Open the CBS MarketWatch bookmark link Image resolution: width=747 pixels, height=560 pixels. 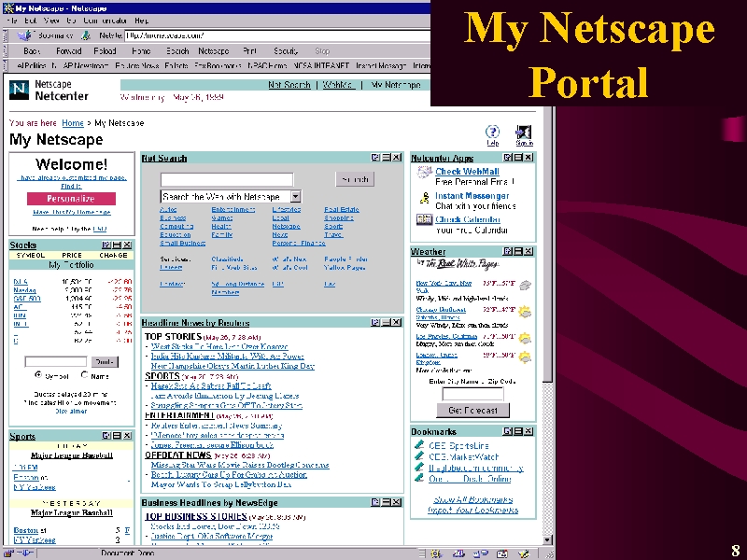click(463, 456)
